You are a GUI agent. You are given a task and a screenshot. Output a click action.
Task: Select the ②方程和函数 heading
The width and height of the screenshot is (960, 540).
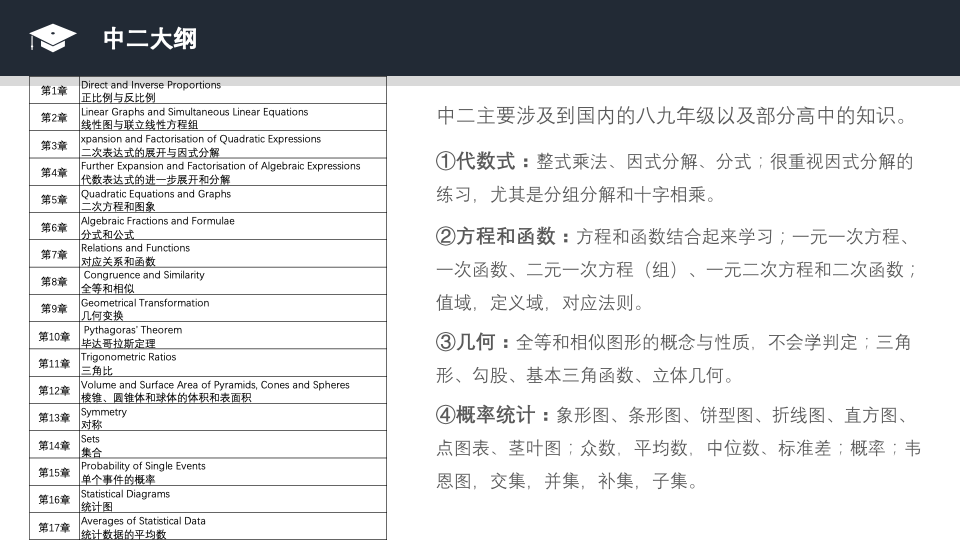(x=495, y=236)
